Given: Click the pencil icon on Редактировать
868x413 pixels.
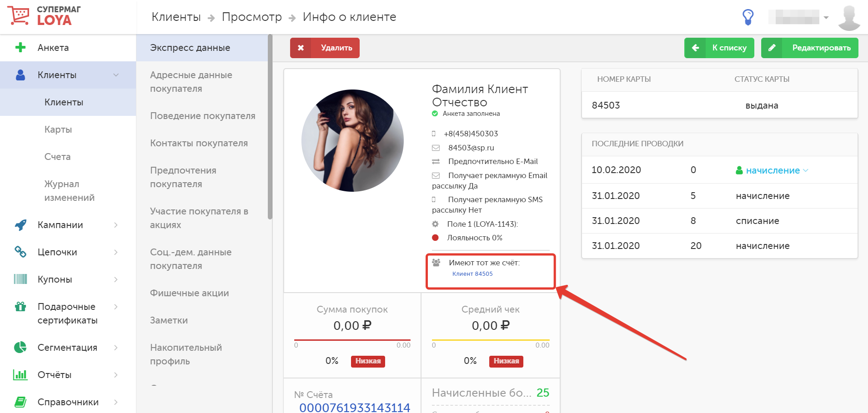Looking at the screenshot, I should coord(772,48).
